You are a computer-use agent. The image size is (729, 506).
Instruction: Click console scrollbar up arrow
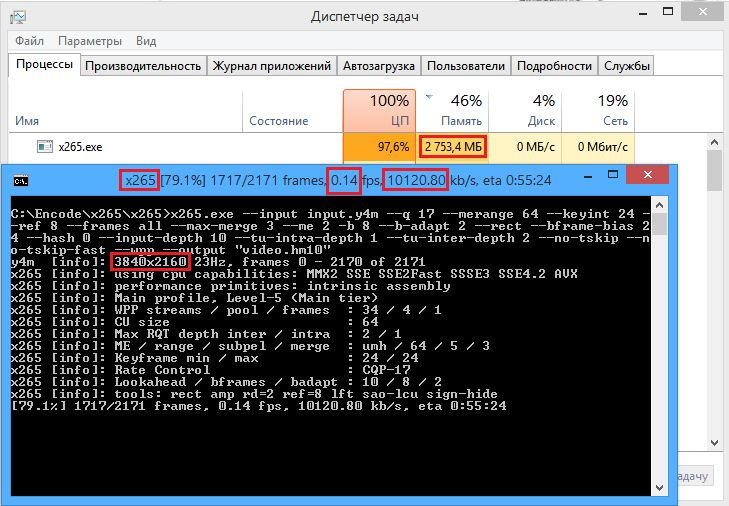point(659,205)
